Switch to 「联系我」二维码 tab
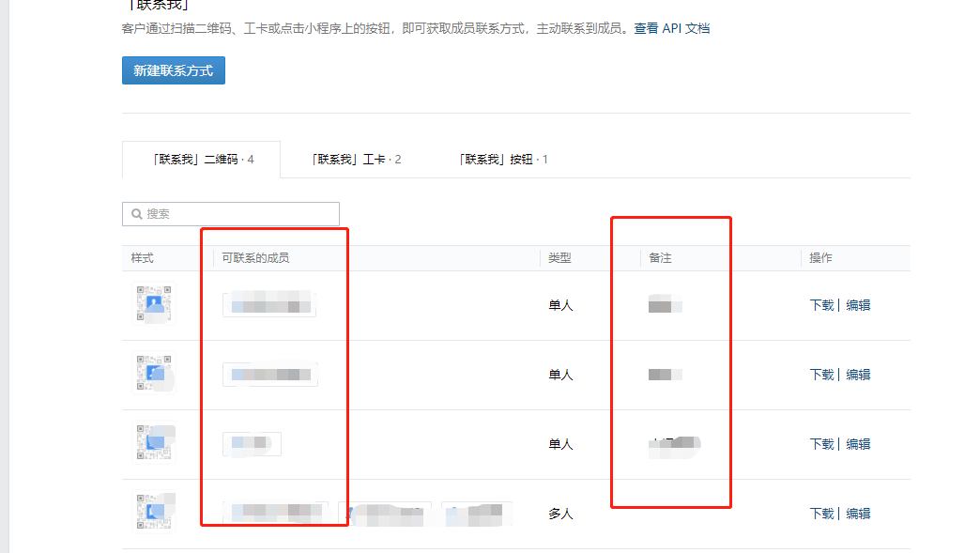The height and width of the screenshot is (553, 980). pyautogui.click(x=201, y=160)
